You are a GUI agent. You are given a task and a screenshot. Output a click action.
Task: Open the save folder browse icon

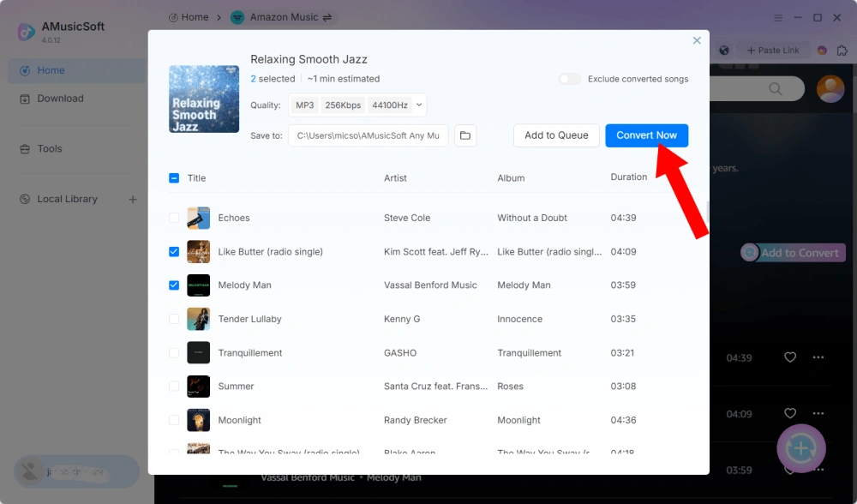(x=465, y=135)
